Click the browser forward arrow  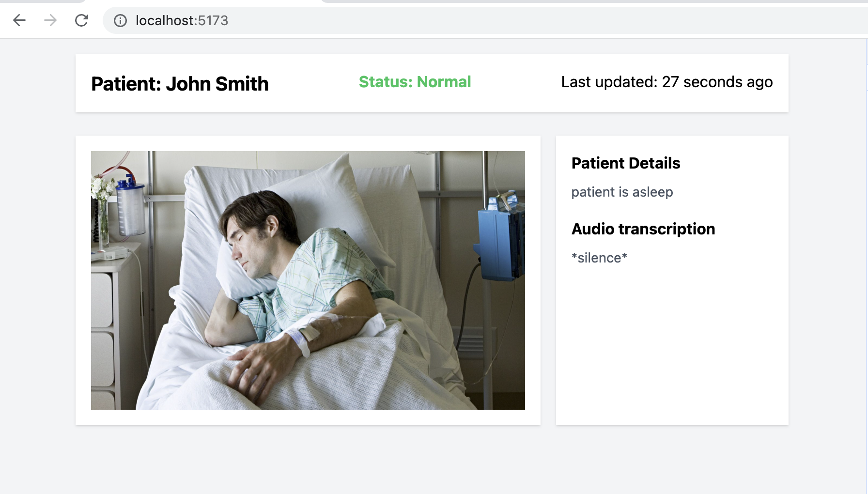(50, 20)
